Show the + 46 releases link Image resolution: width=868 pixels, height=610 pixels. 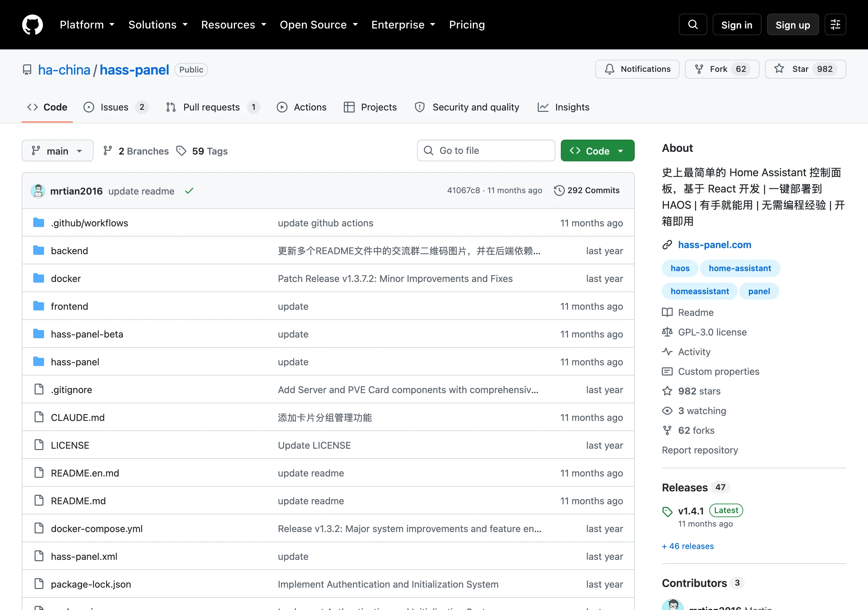(x=688, y=546)
